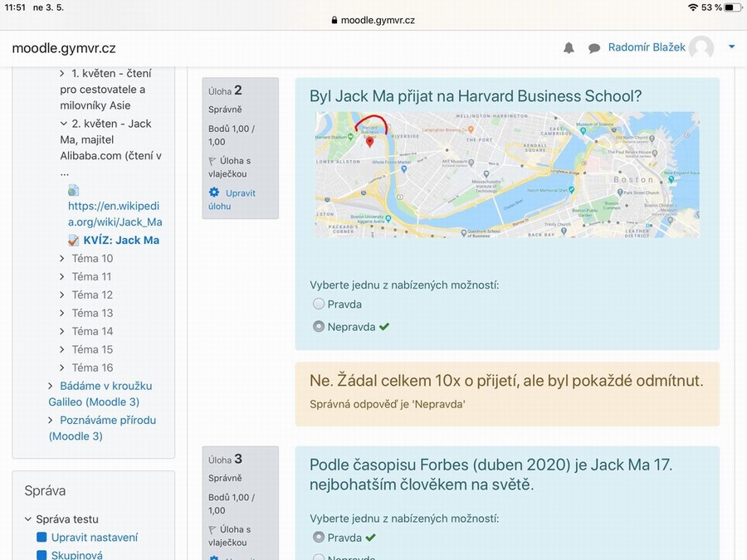747x560 pixels.
Task: Open the messages speech bubble
Action: pyautogui.click(x=594, y=48)
